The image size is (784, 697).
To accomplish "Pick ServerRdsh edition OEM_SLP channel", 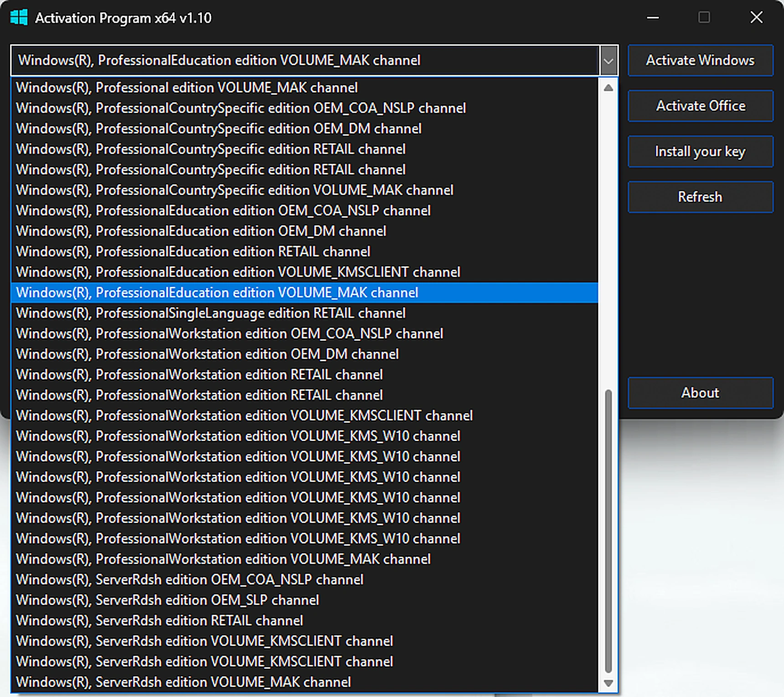I will click(x=304, y=600).
